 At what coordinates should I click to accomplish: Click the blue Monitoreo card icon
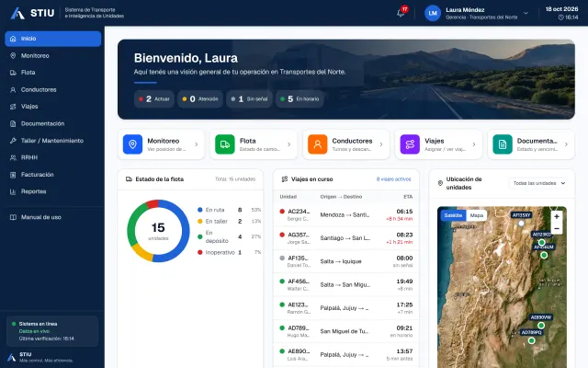pos(132,144)
